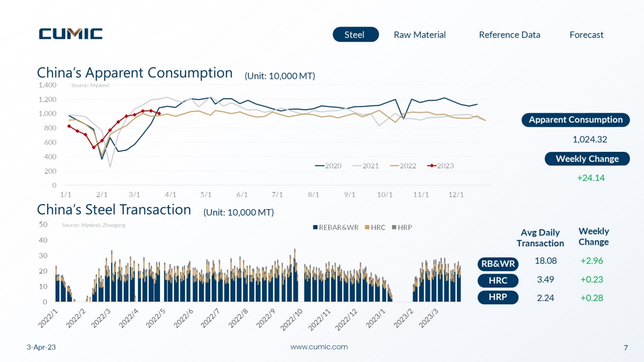The width and height of the screenshot is (644, 362).
Task: Open the www.cumic.com link
Action: pos(319,347)
